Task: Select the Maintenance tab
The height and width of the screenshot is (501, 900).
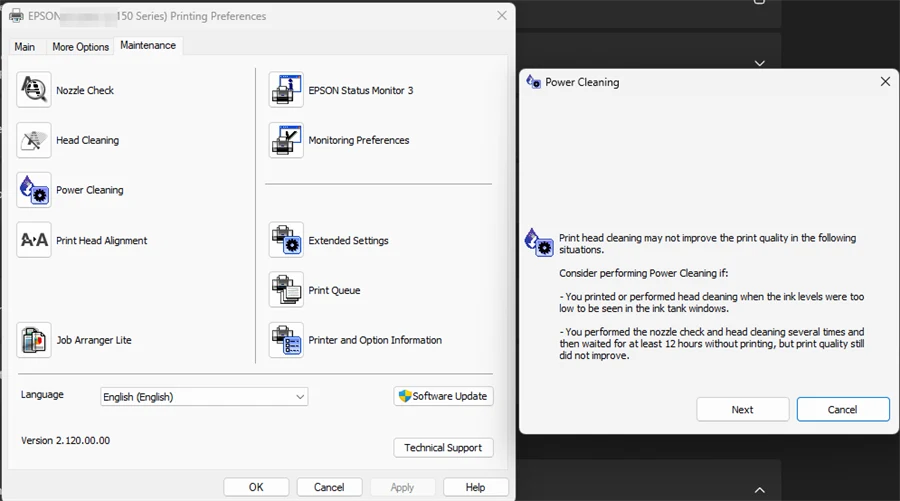Action: tap(148, 45)
